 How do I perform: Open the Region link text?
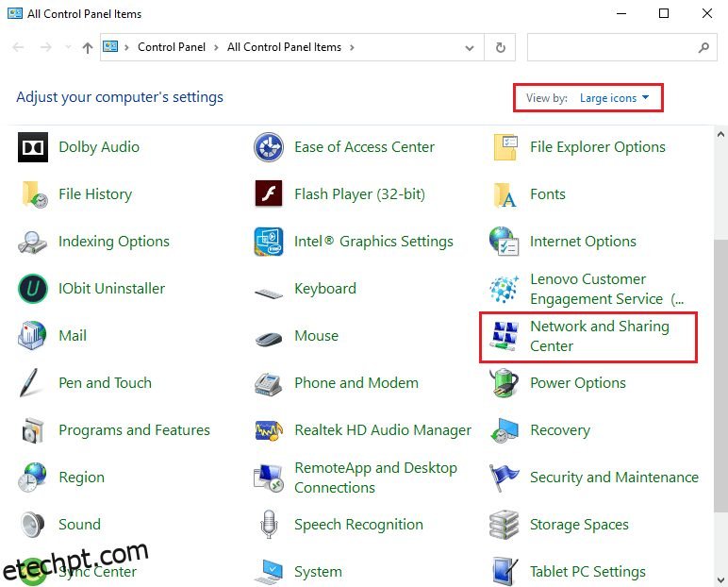click(x=81, y=478)
